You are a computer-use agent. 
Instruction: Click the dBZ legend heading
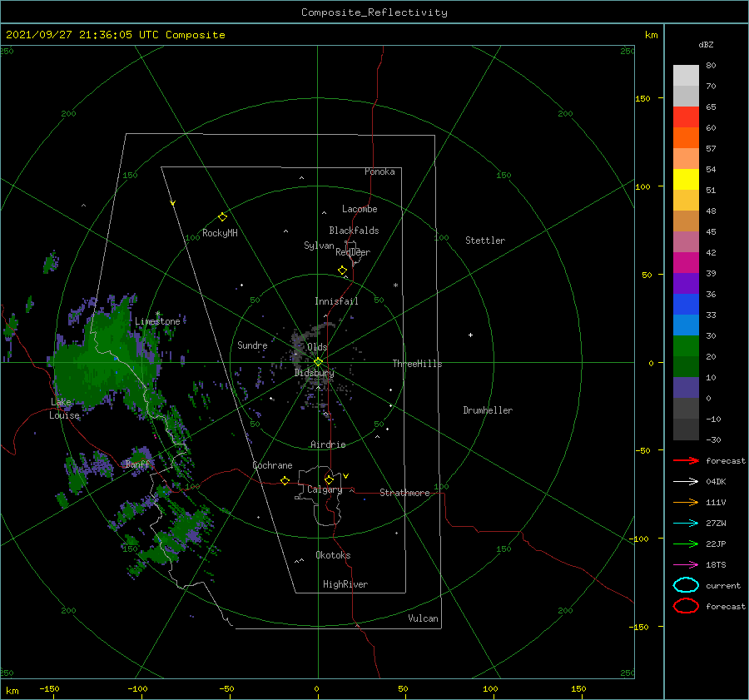(x=706, y=44)
